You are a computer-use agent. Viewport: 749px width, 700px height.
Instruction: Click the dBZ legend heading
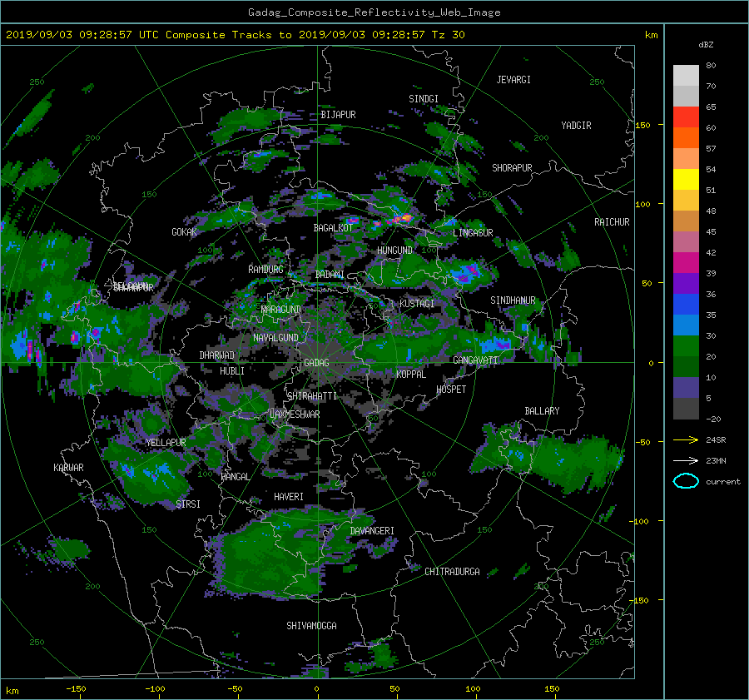click(706, 44)
